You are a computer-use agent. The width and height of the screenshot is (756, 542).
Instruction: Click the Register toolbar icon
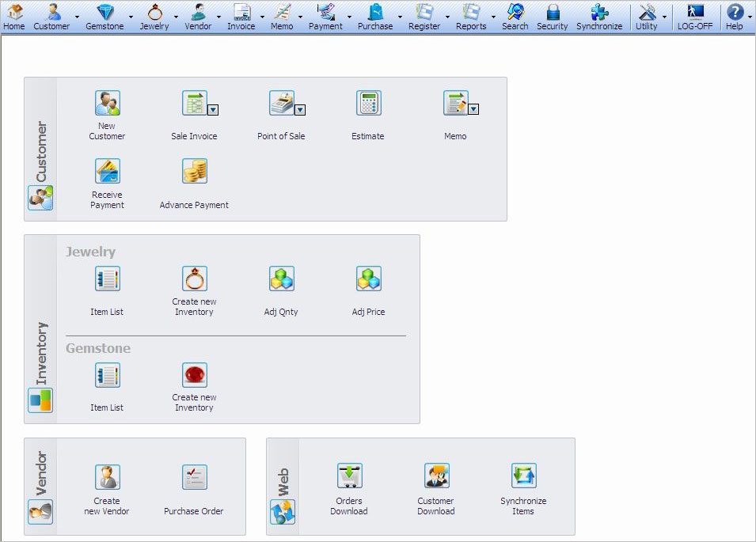[424, 17]
